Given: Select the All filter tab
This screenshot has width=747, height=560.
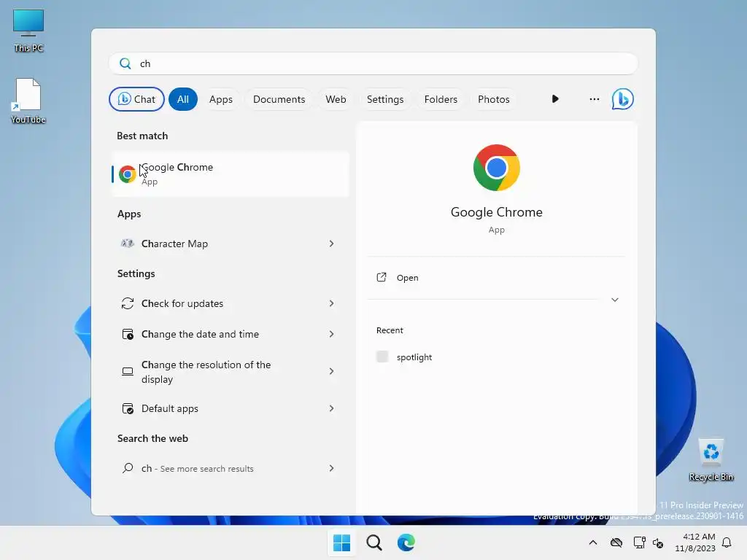Looking at the screenshot, I should pos(183,99).
